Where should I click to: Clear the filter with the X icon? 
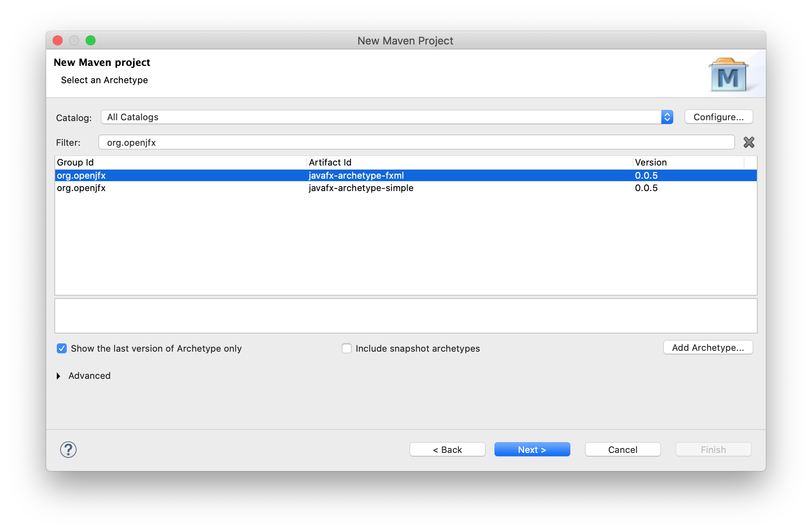749,142
